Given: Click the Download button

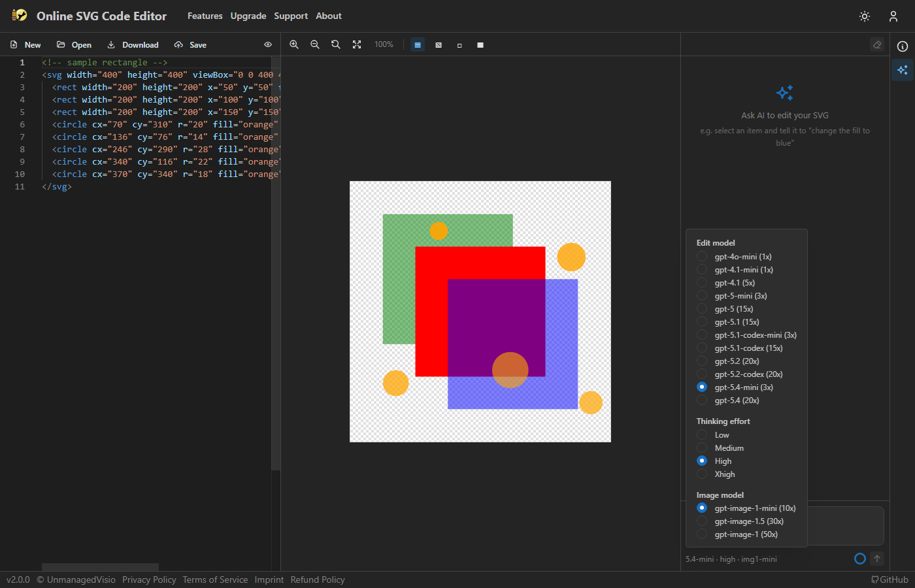Looking at the screenshot, I should [x=133, y=45].
